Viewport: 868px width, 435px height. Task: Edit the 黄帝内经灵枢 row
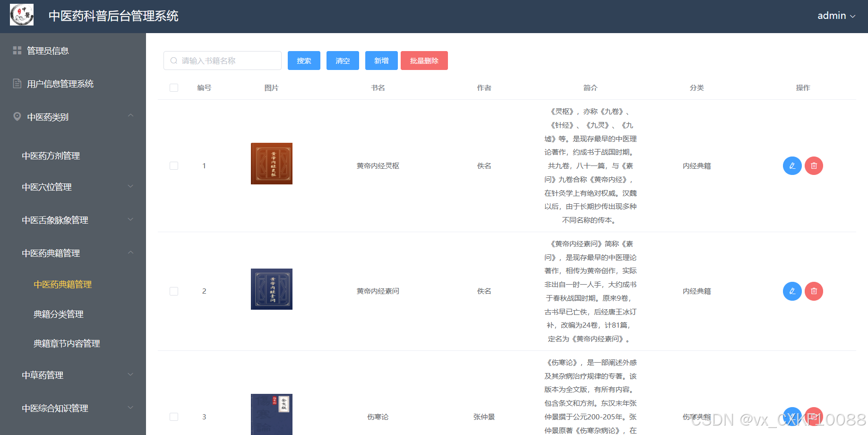tap(792, 166)
